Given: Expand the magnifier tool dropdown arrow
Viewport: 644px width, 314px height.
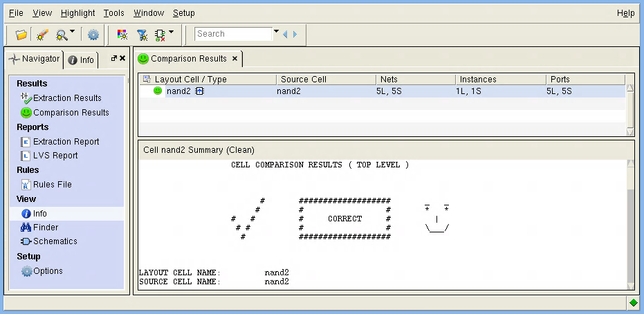Looking at the screenshot, I should pyautogui.click(x=72, y=32).
